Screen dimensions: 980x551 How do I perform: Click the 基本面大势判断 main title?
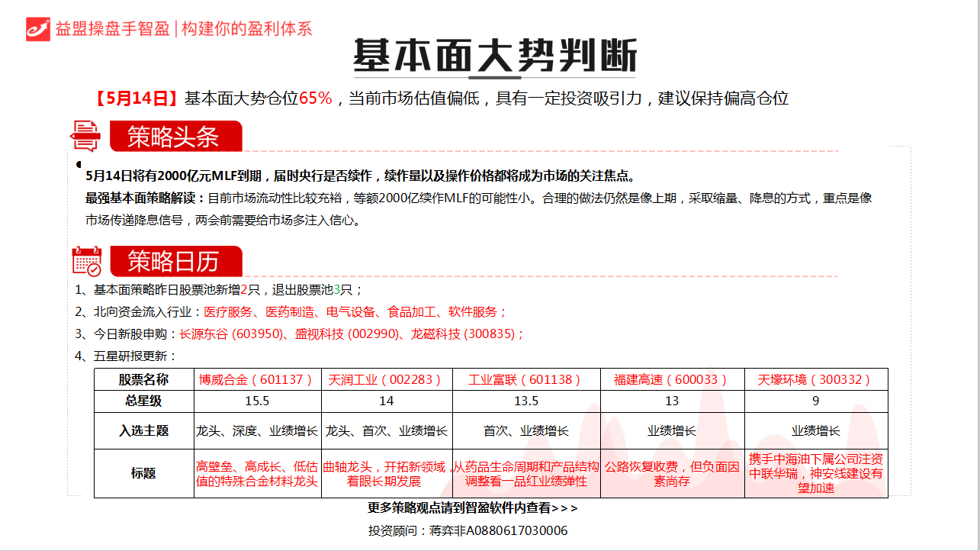(x=494, y=56)
